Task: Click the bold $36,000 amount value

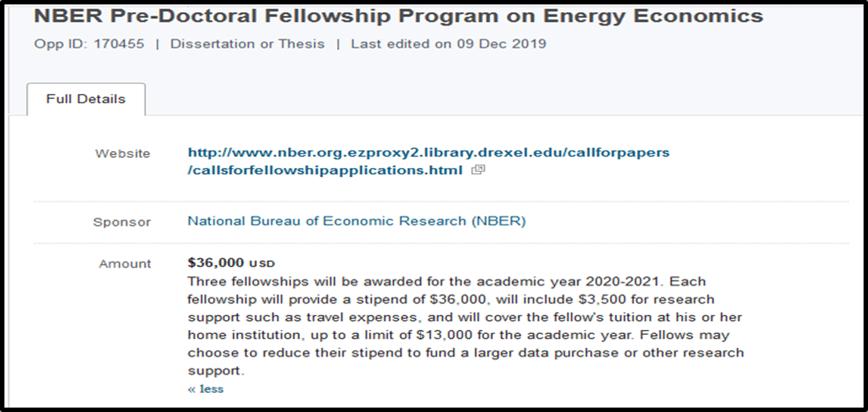Action: coord(216,263)
